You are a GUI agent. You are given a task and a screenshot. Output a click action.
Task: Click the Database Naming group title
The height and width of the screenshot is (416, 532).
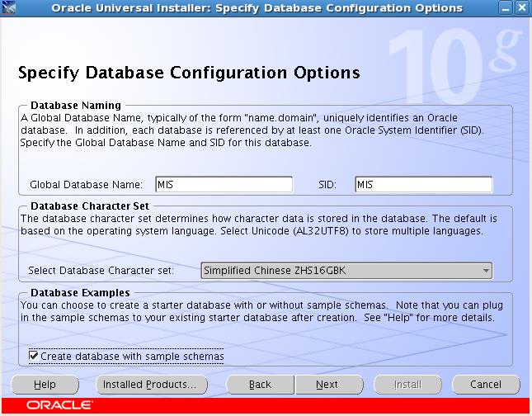(x=76, y=106)
